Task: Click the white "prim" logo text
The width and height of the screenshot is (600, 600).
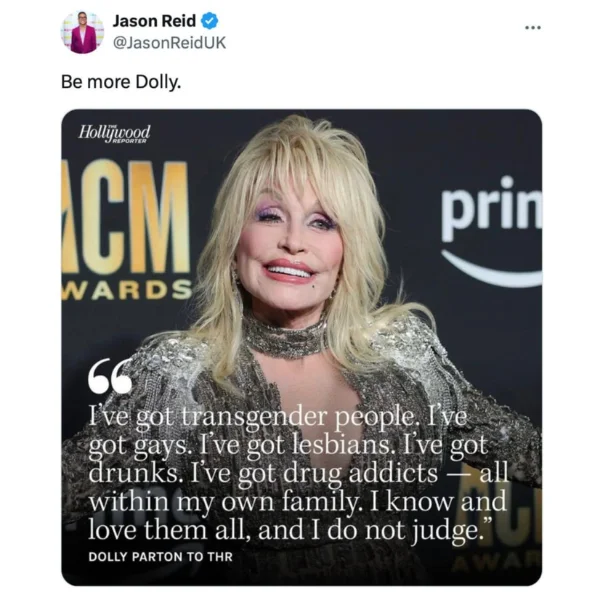Action: point(492,208)
